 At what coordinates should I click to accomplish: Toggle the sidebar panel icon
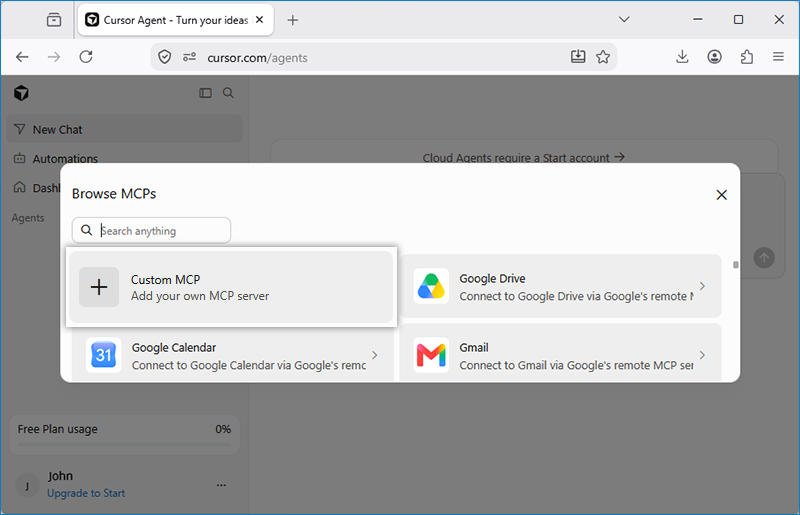(x=205, y=93)
